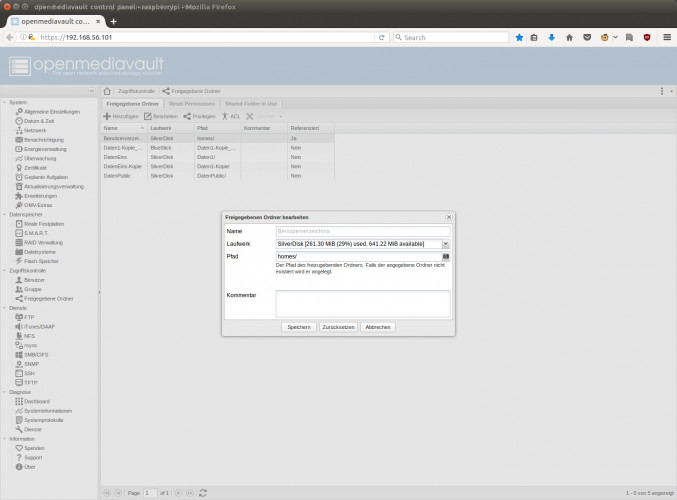Open Firefox hamburger menu

pyautogui.click(x=667, y=38)
